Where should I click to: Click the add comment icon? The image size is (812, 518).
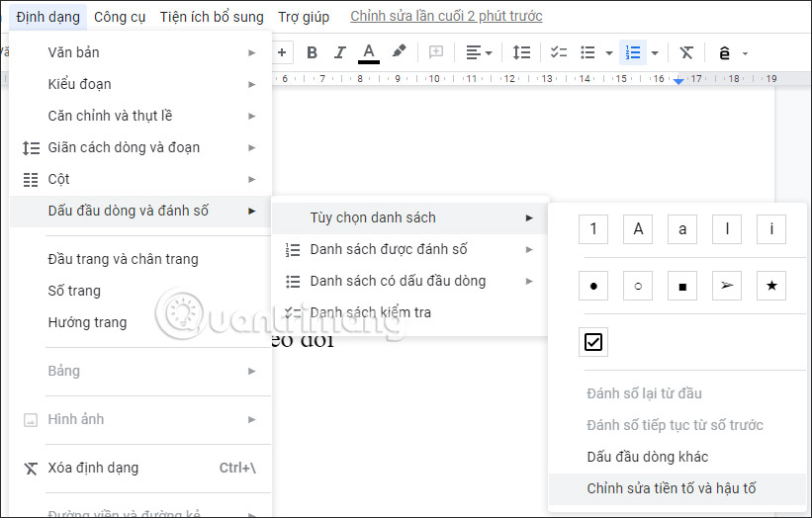coord(436,51)
